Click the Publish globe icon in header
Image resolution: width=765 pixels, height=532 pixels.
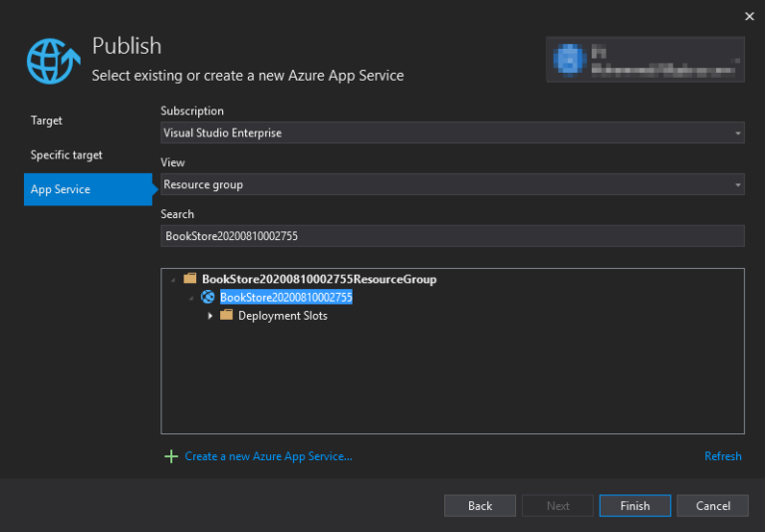[x=54, y=60]
